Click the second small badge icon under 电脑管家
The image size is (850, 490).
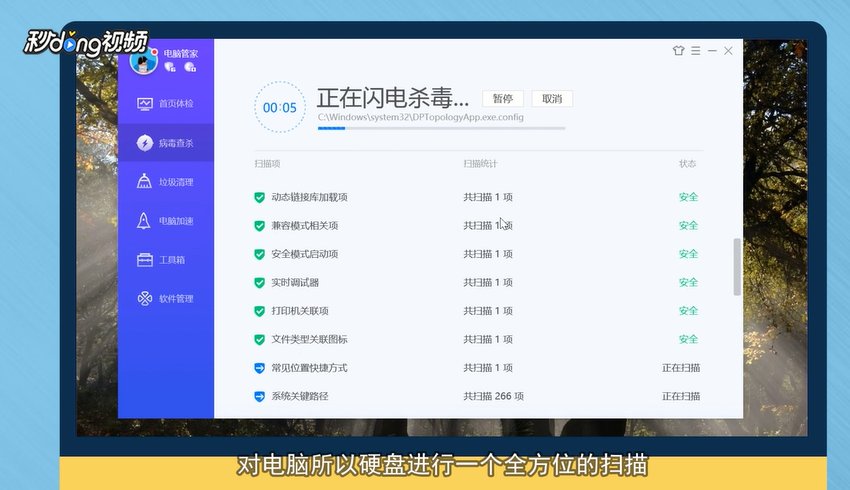pos(190,67)
